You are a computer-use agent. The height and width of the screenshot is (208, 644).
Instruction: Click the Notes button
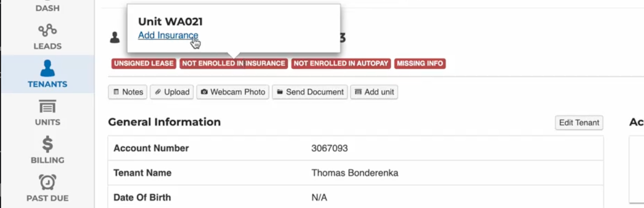[x=128, y=92]
